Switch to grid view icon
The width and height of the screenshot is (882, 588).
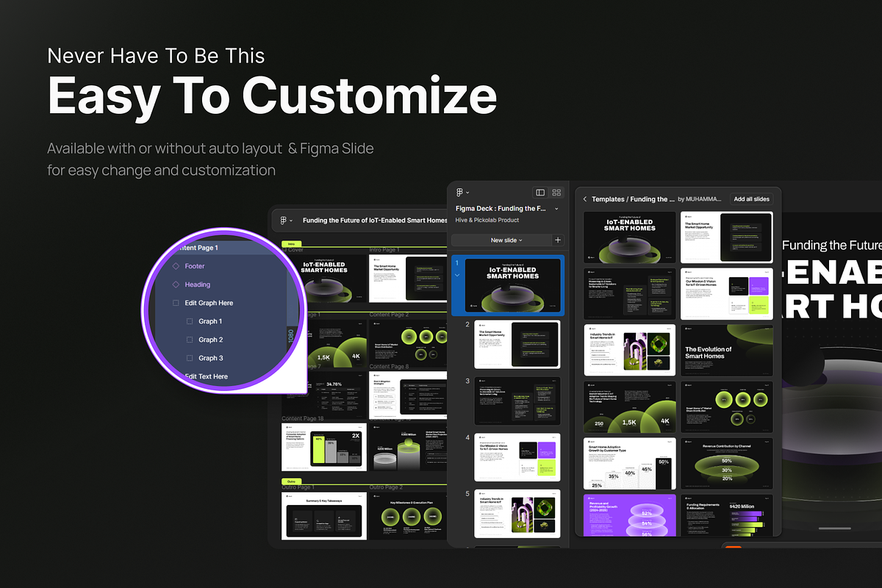pos(556,193)
